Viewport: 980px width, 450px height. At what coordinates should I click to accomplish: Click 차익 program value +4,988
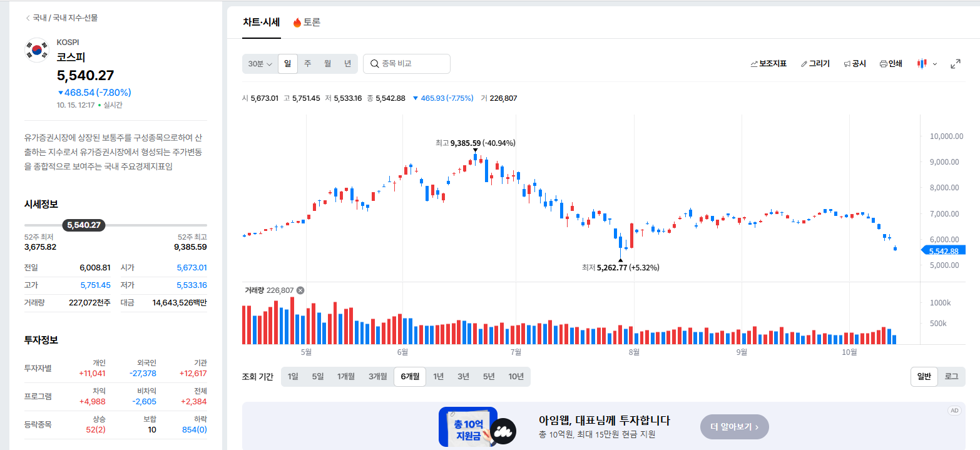(93, 402)
